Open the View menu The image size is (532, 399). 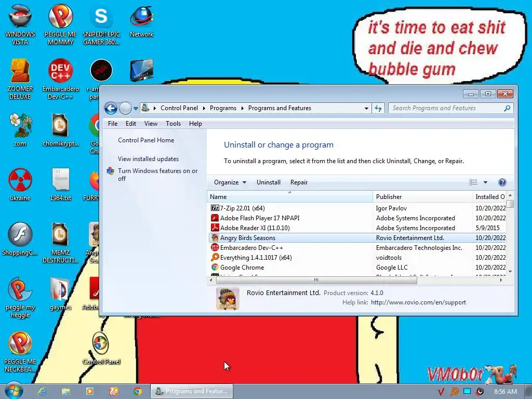pos(151,124)
